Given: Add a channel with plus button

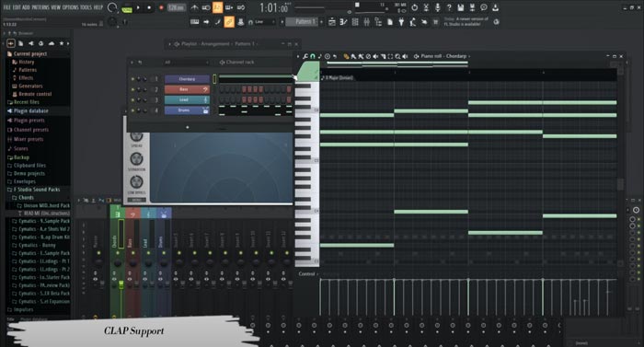Looking at the screenshot, I should [x=188, y=127].
